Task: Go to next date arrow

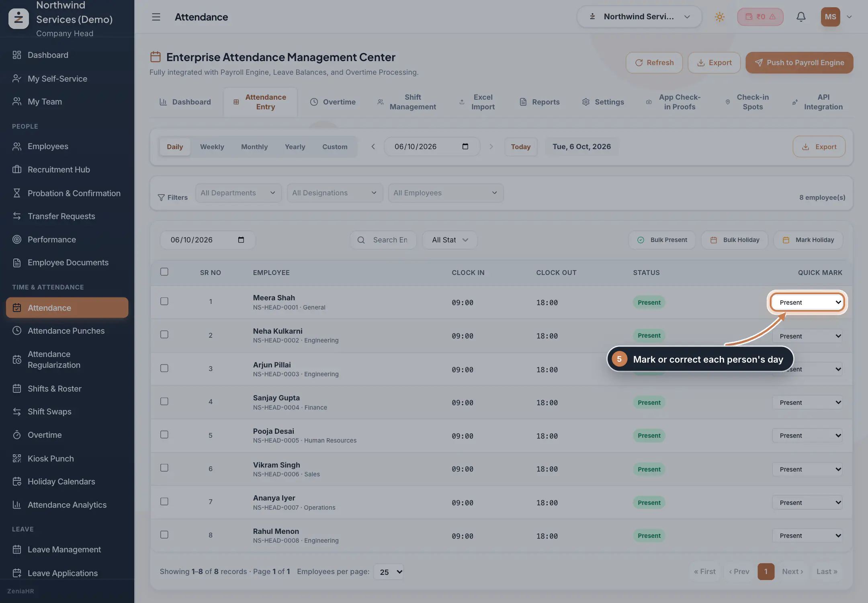Action: [x=491, y=147]
